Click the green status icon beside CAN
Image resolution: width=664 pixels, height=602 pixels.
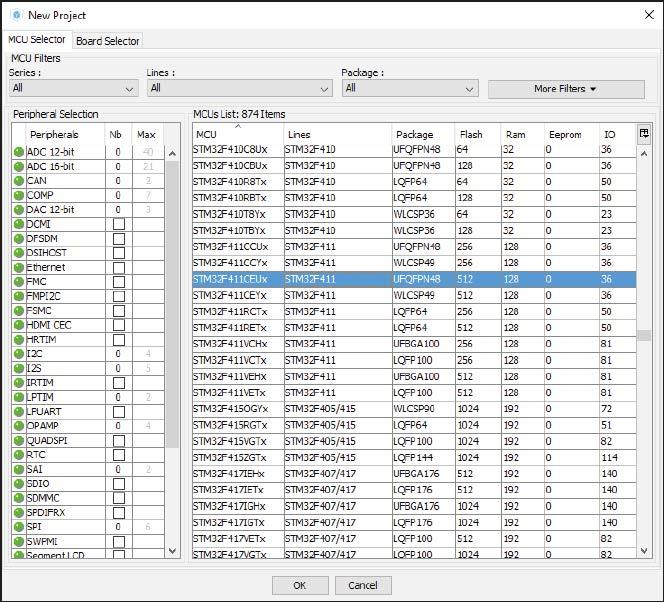tap(19, 181)
